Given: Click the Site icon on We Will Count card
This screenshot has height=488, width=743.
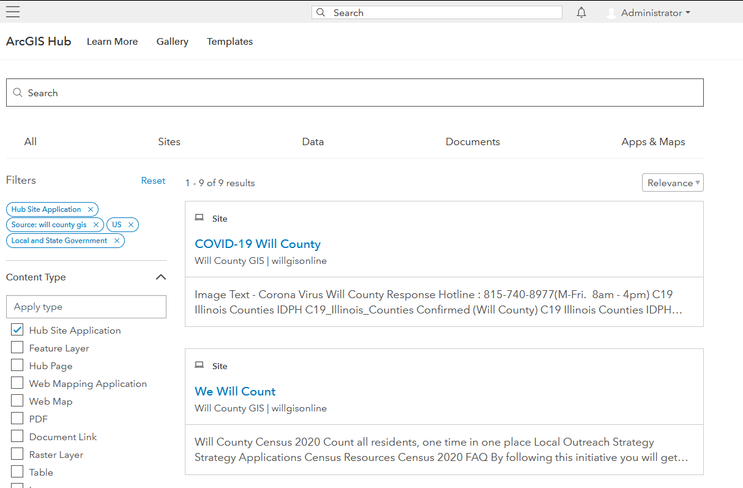Looking at the screenshot, I should point(199,365).
